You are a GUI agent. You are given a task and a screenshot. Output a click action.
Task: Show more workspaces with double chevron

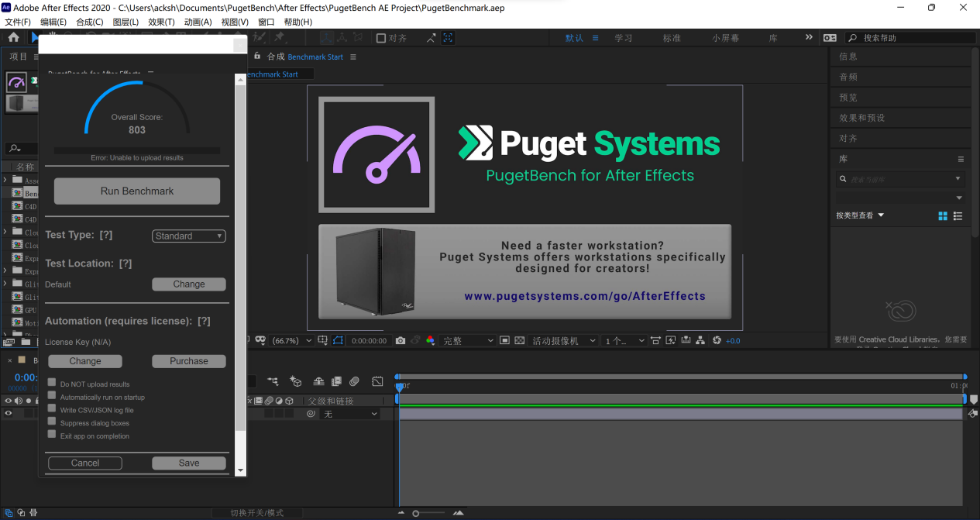(x=809, y=37)
